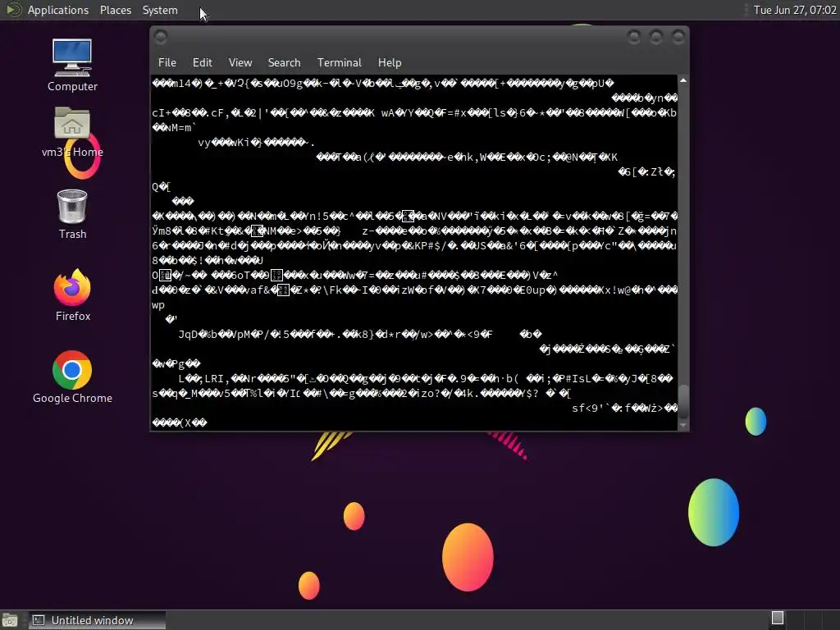
Task: Open the terminal Help menu
Action: (x=390, y=62)
